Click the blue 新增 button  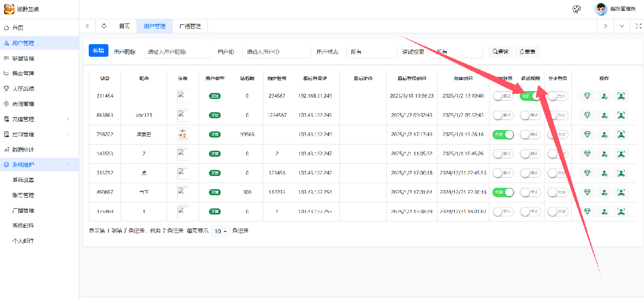tap(98, 50)
